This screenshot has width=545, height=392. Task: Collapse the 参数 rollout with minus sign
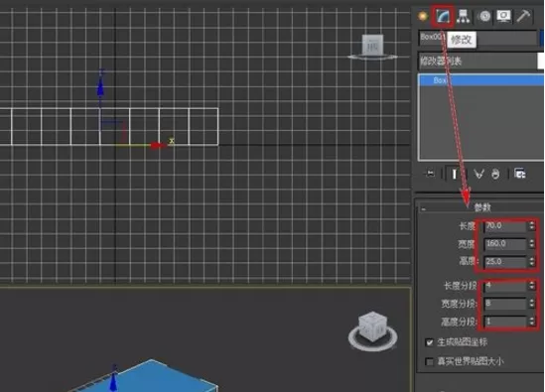click(423, 208)
